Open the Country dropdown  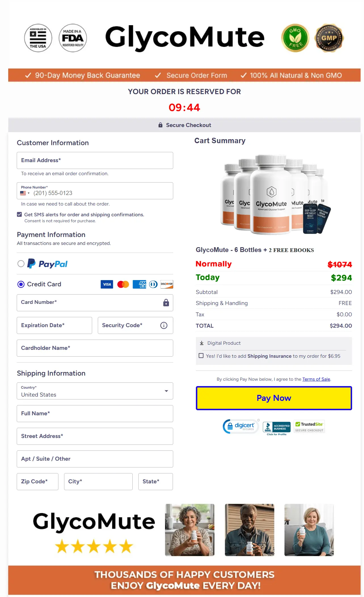[x=95, y=391]
